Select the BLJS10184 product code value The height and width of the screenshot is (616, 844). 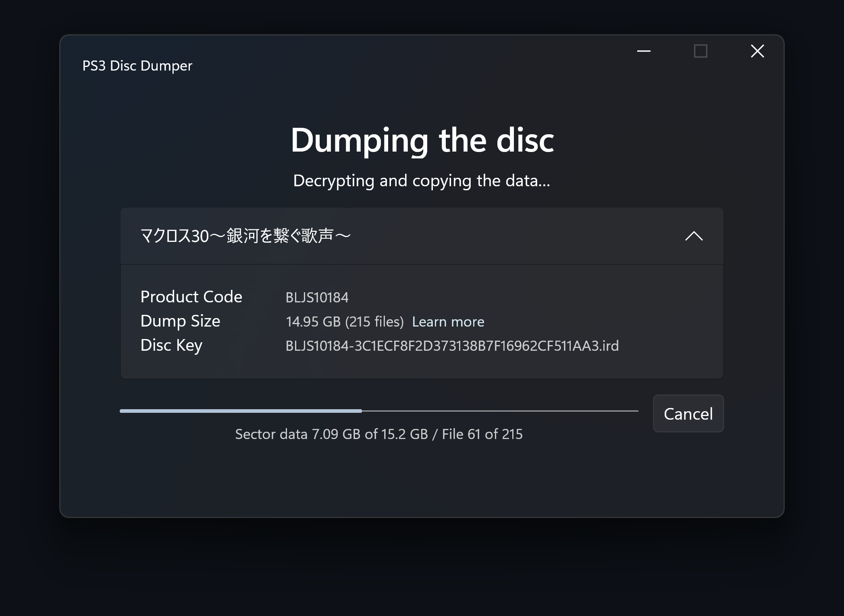tap(317, 298)
